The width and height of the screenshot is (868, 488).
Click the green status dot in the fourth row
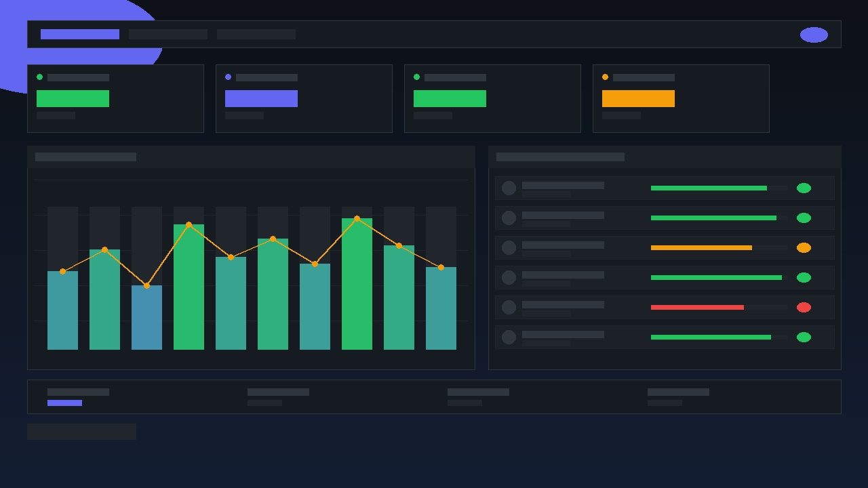point(804,277)
